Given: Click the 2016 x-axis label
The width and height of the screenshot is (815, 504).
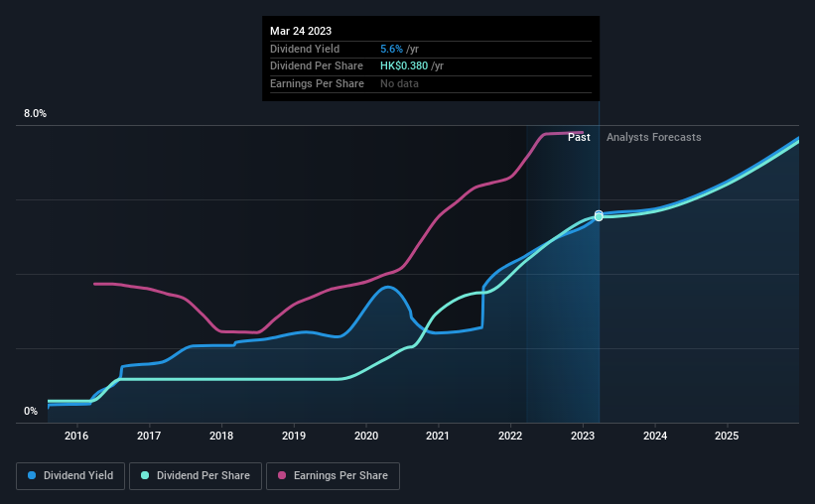Looking at the screenshot, I should click(76, 436).
